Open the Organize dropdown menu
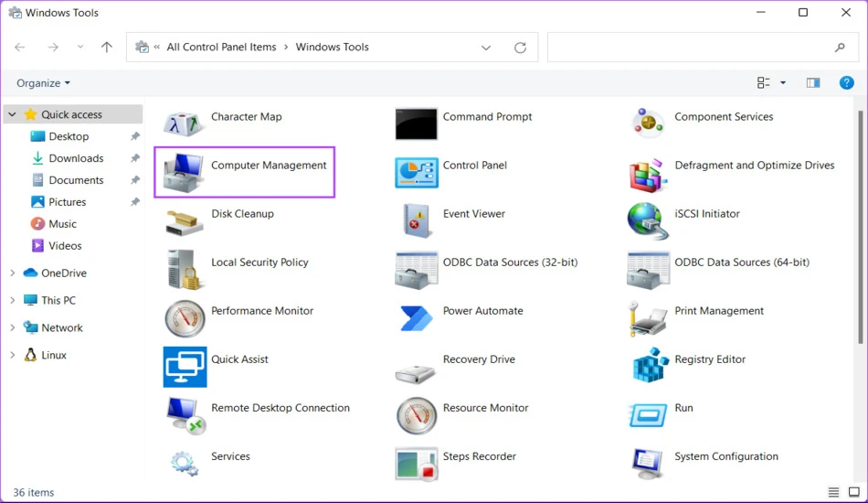The image size is (868, 503). (43, 83)
